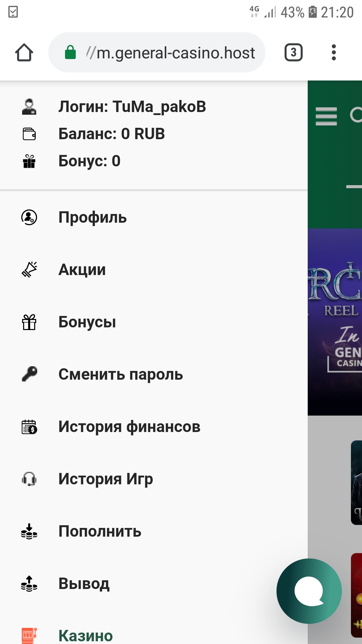The image size is (362, 644).
Task: Open the browser three-dot overflow menu
Action: pos(334,52)
